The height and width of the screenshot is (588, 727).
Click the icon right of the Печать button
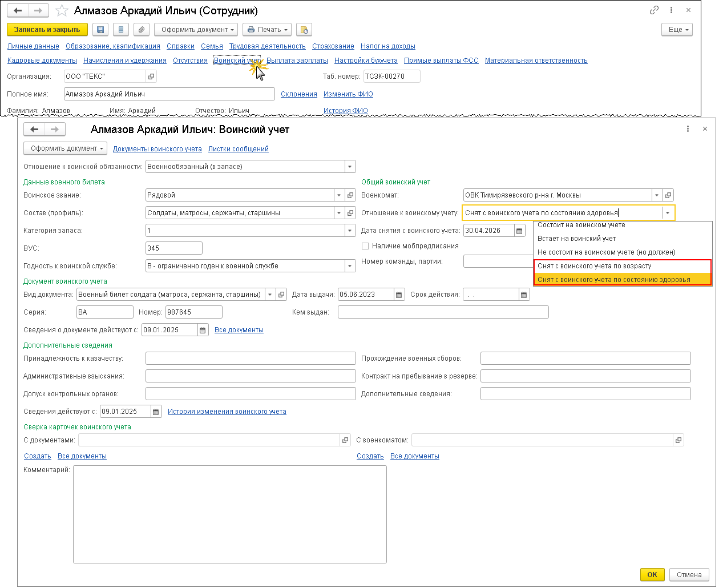(304, 30)
